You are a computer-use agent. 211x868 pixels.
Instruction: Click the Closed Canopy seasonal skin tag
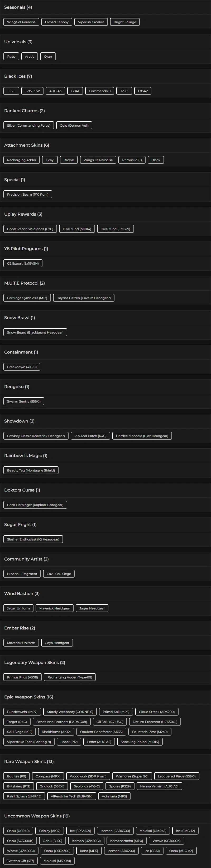(x=57, y=22)
